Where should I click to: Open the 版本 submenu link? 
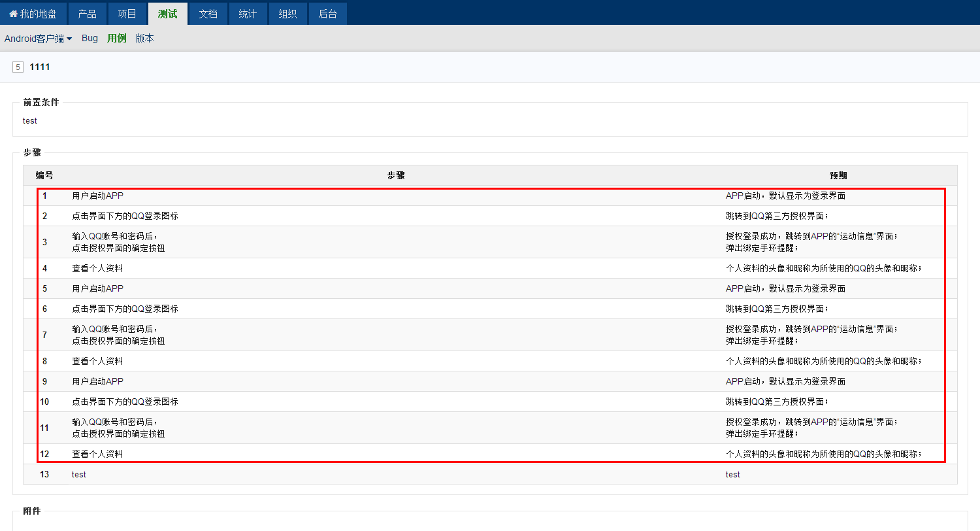tap(145, 39)
